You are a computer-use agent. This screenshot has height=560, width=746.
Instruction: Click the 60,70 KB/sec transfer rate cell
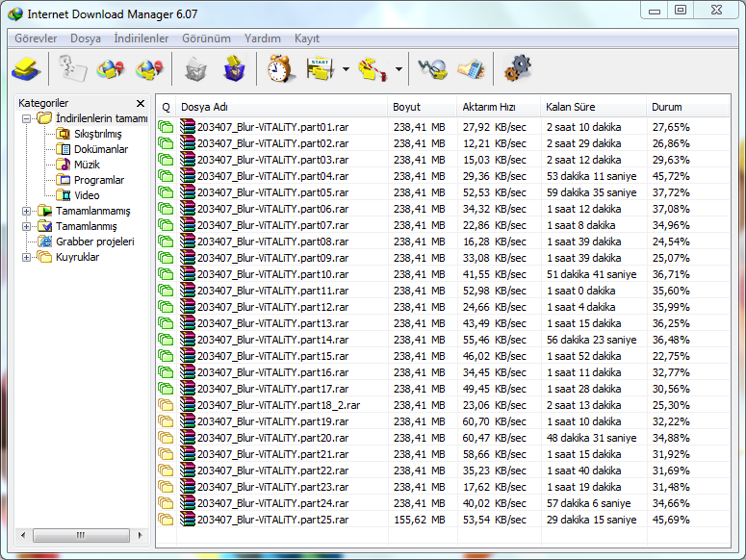click(495, 421)
